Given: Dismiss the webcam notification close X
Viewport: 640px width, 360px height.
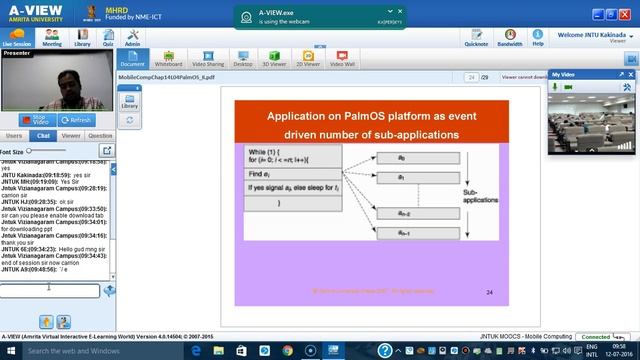Looking at the screenshot, I should (x=400, y=11).
